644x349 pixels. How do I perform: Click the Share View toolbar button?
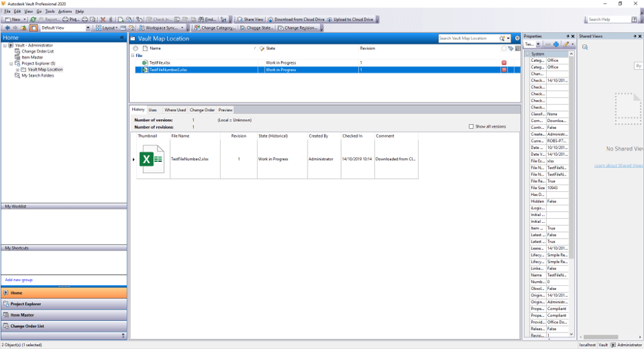(250, 19)
